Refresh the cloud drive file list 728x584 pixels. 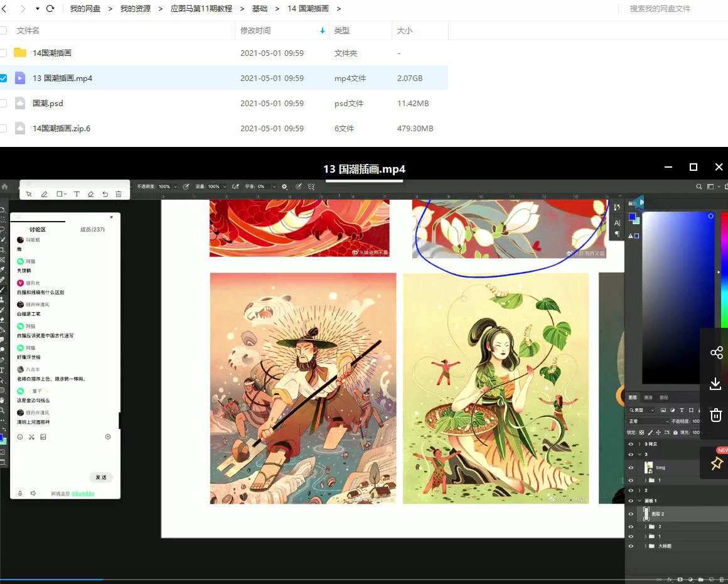pyautogui.click(x=50, y=8)
